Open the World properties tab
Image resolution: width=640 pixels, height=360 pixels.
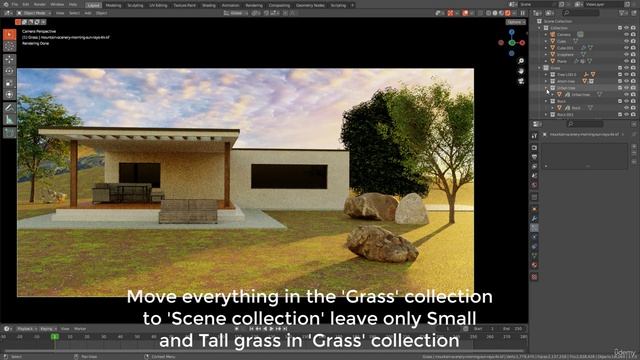[534, 185]
